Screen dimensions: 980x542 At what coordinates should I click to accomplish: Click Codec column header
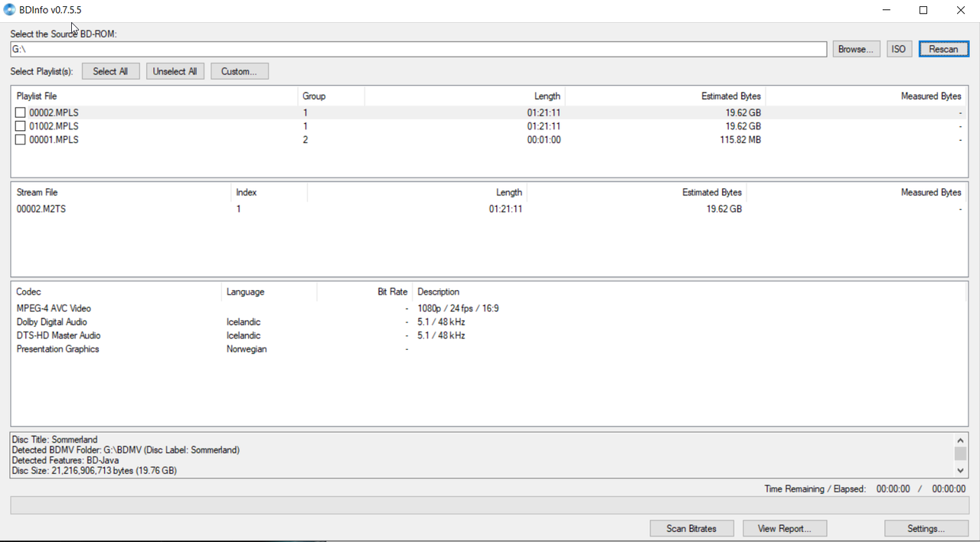click(116, 292)
